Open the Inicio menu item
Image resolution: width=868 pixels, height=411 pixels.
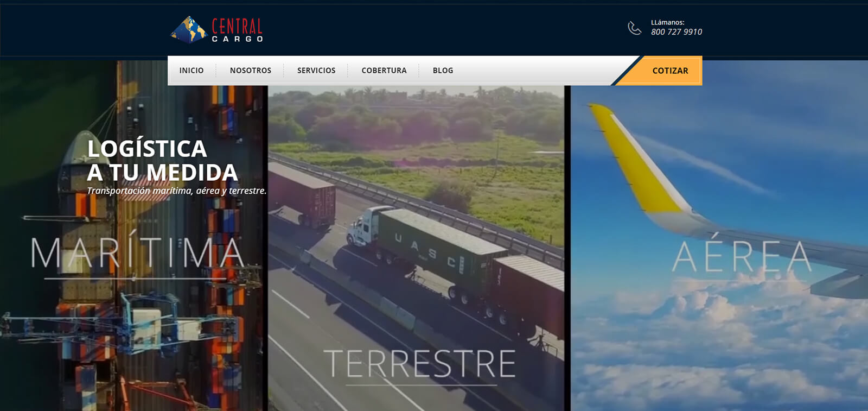coord(192,71)
